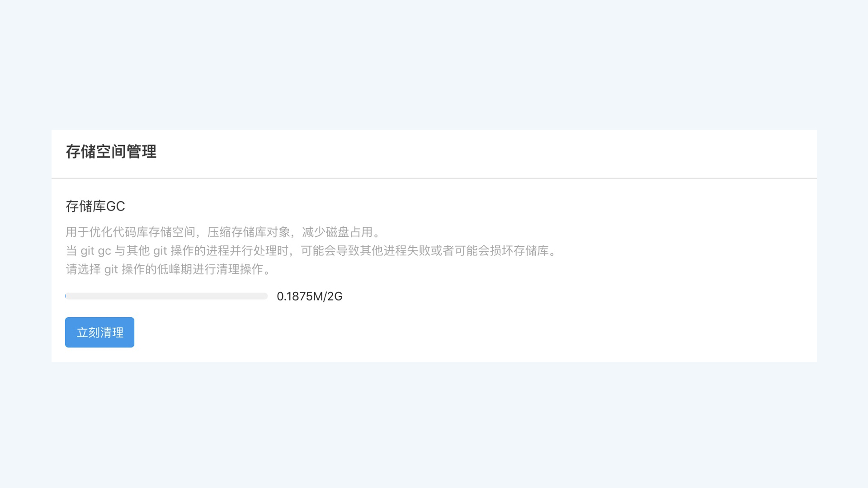Click the warning line starting with 当 git gc
This screenshot has height=488, width=868.
coord(312,250)
